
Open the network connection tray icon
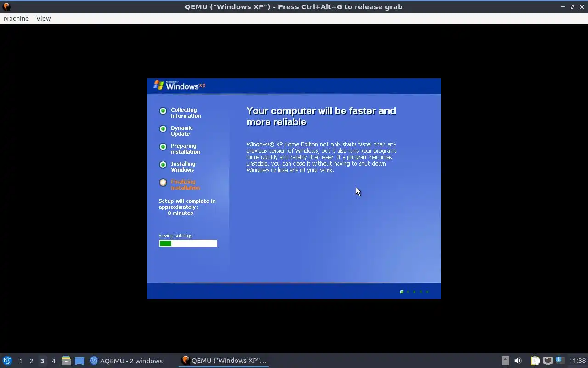[x=548, y=361]
